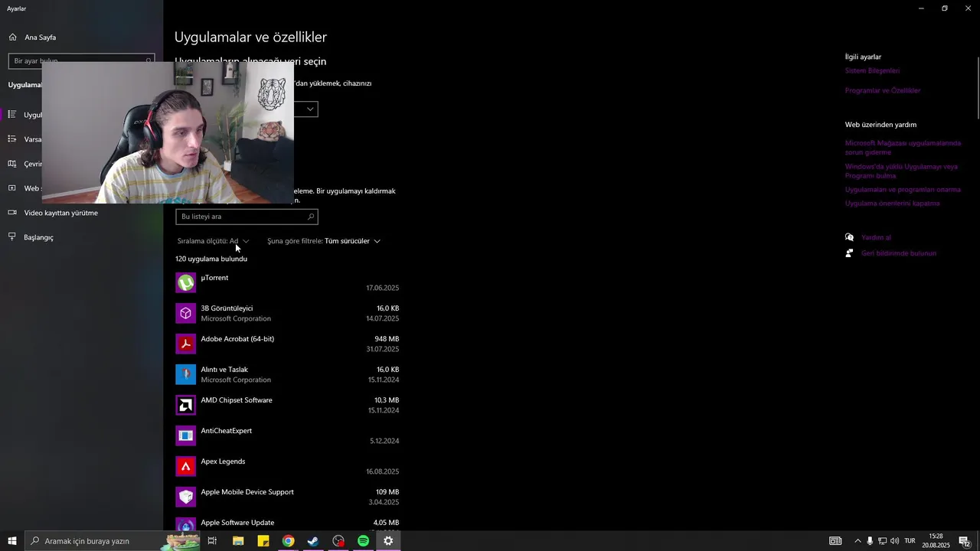
Task: Click the Başlangıç sidebar icon
Action: tap(12, 237)
